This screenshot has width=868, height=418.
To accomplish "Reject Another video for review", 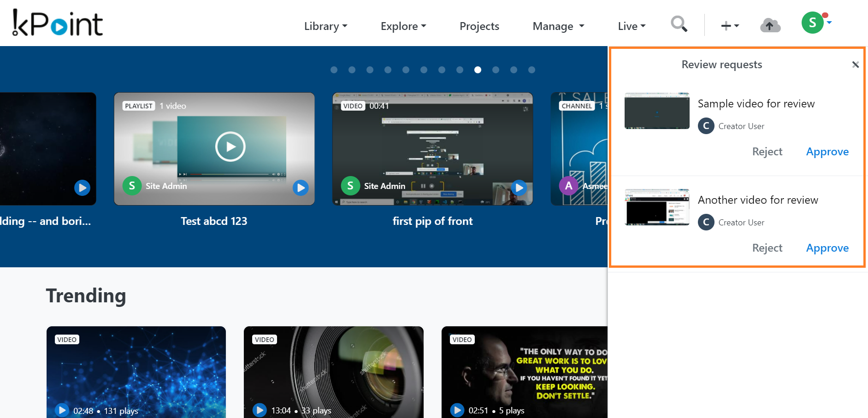I will (x=767, y=248).
